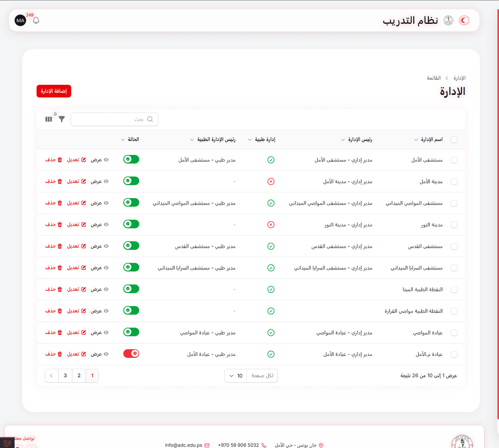Screen dimensions: 499x448
Task: Click the نظام التدريب header title
Action: [410, 20]
